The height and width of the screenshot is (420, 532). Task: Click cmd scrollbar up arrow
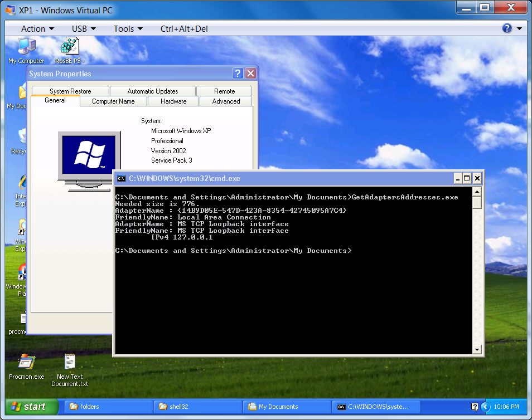(x=477, y=192)
